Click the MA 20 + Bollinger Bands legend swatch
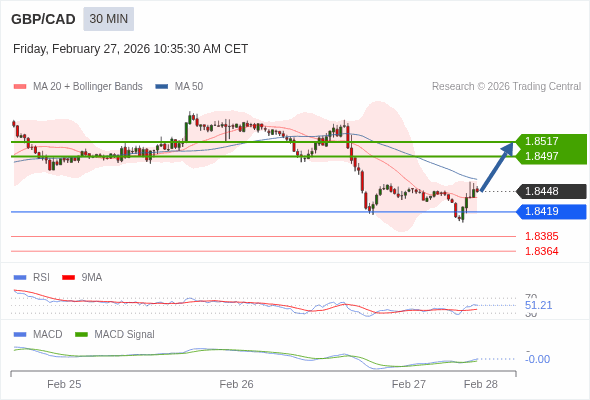Screen dimensions: 590x400 tap(20, 87)
